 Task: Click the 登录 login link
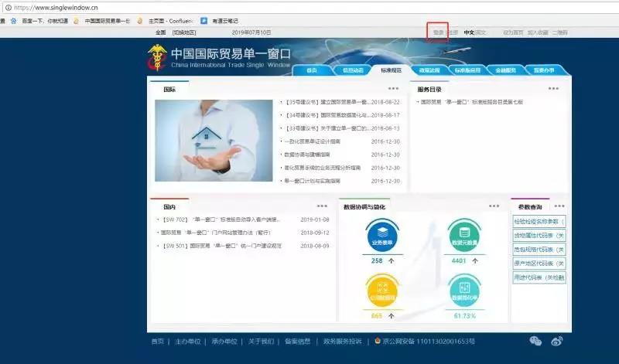tap(438, 32)
